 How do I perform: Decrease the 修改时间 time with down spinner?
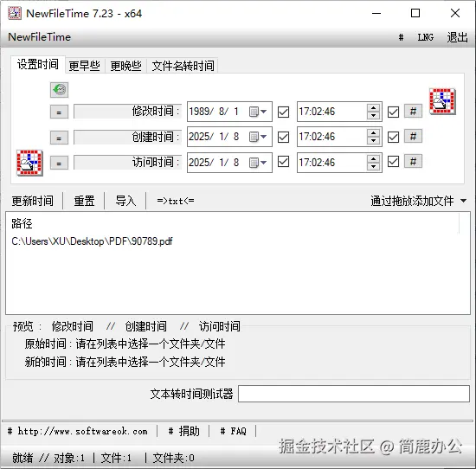tap(373, 115)
